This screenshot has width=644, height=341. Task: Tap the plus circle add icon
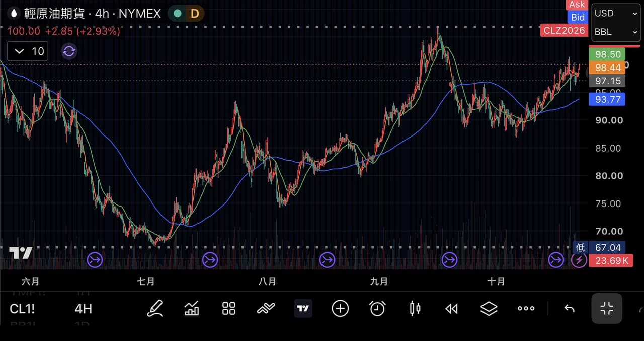click(340, 308)
